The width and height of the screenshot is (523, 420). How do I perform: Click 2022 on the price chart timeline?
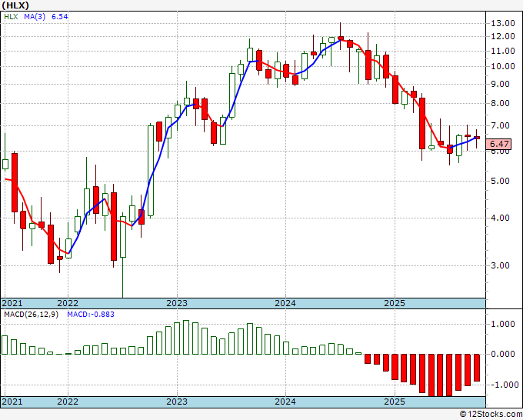[x=68, y=303]
